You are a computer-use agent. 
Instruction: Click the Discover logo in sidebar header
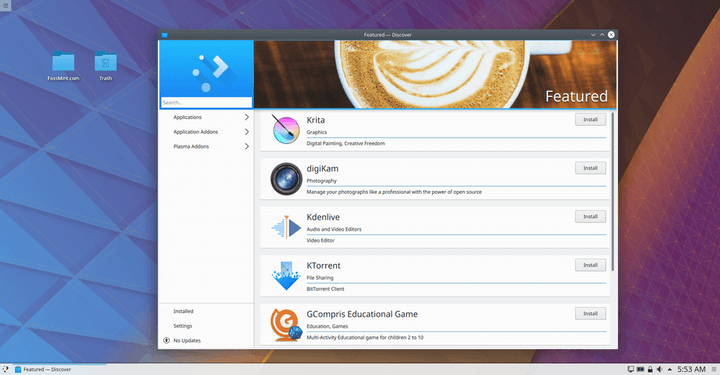210,73
